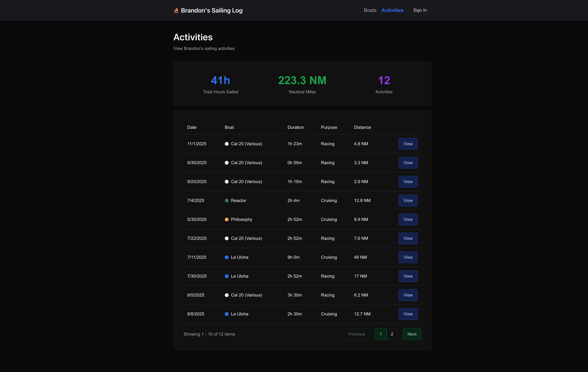This screenshot has height=372, width=588.
Task: Click the orange Philosophy color dot
Action: coord(227,219)
